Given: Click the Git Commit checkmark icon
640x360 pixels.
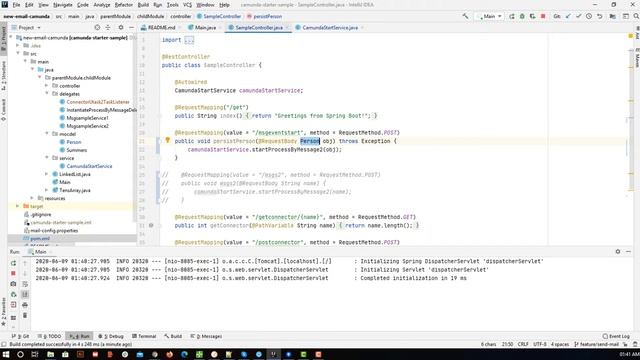Looking at the screenshot, I should coord(578,16).
